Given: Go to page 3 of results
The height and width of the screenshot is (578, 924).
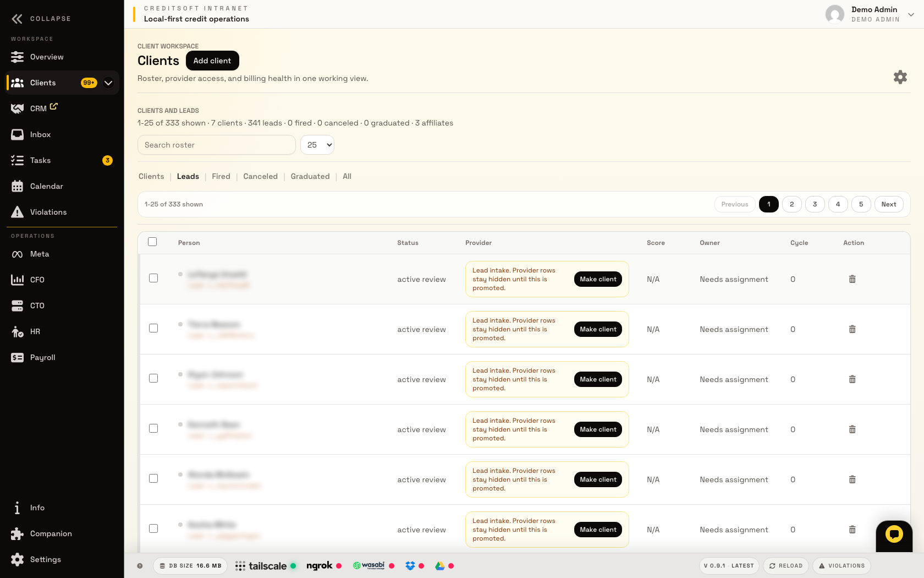Looking at the screenshot, I should [815, 204].
